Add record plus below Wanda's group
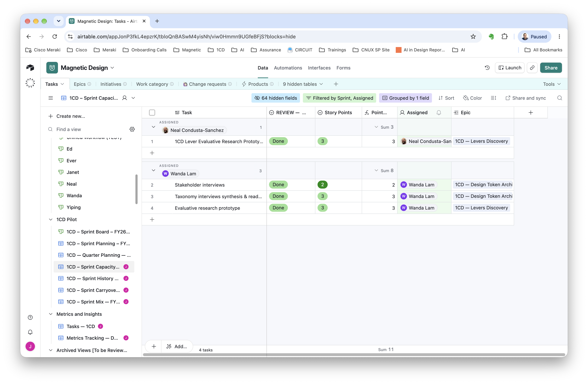Screen dimensions: 588x384 (x=152, y=220)
